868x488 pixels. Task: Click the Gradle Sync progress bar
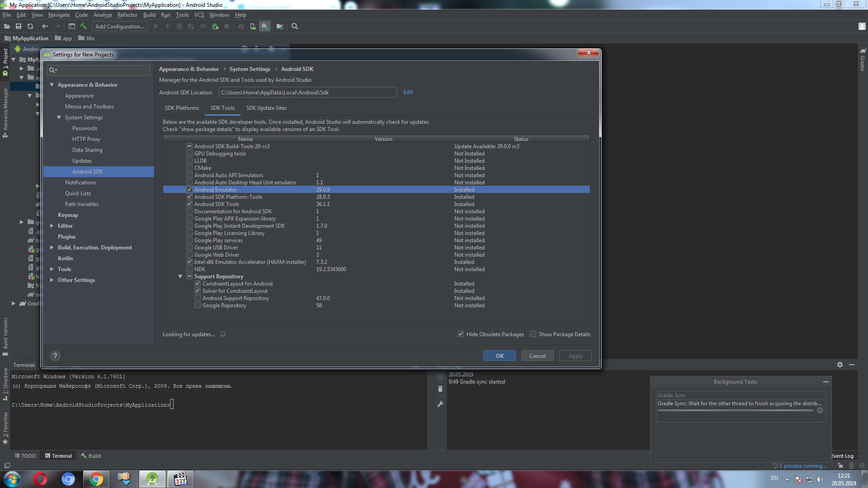click(x=735, y=411)
